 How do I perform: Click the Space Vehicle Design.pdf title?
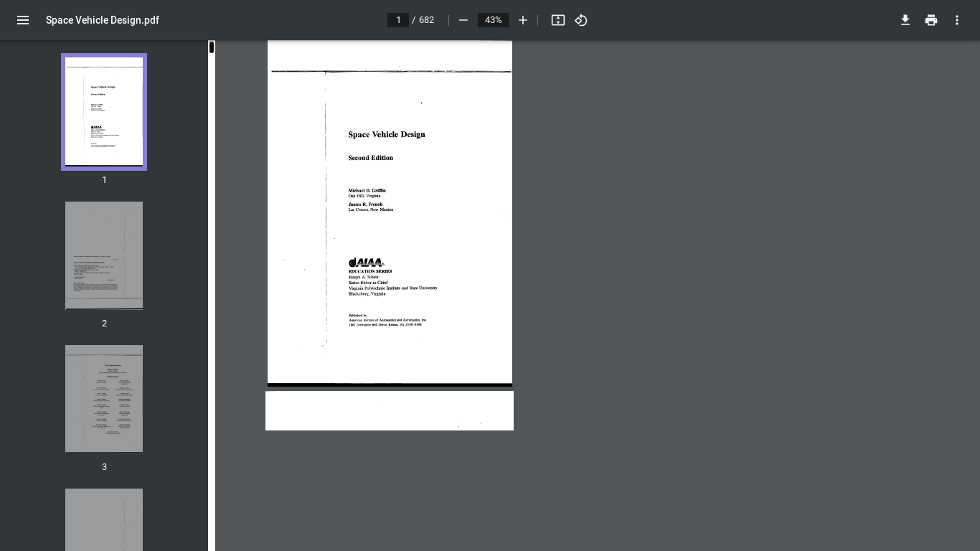point(103,20)
